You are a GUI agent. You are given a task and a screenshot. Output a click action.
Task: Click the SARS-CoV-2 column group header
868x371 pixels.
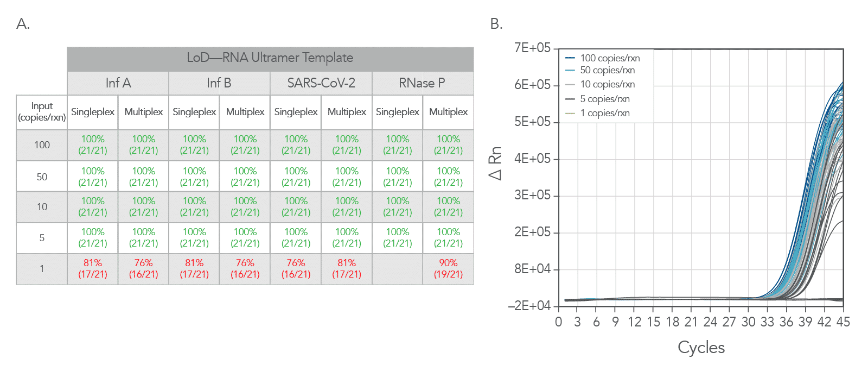coord(321,83)
